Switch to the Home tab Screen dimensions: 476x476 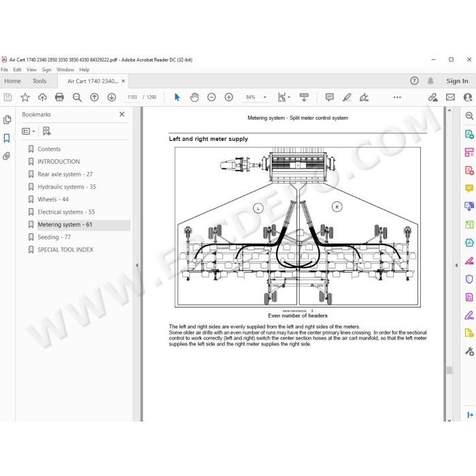click(12, 81)
